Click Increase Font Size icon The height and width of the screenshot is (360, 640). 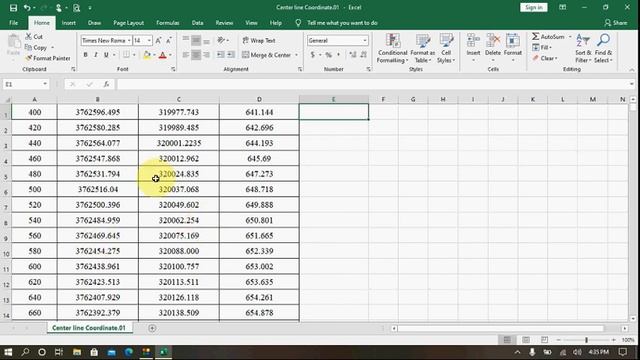[x=158, y=40]
